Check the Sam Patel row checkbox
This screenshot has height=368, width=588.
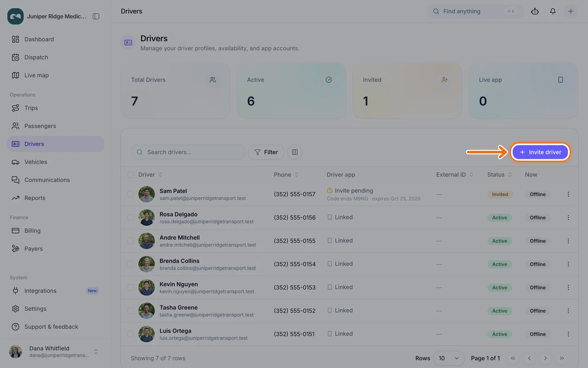tap(131, 194)
